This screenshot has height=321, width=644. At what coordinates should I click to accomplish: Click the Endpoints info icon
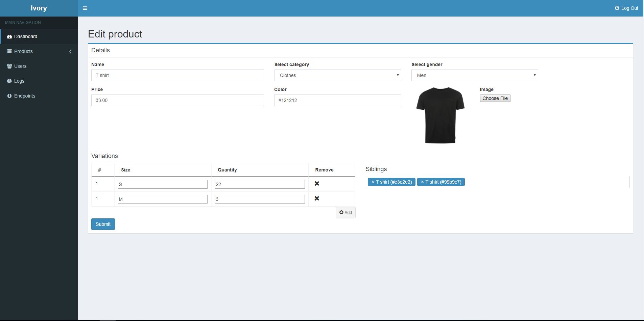tap(9, 96)
